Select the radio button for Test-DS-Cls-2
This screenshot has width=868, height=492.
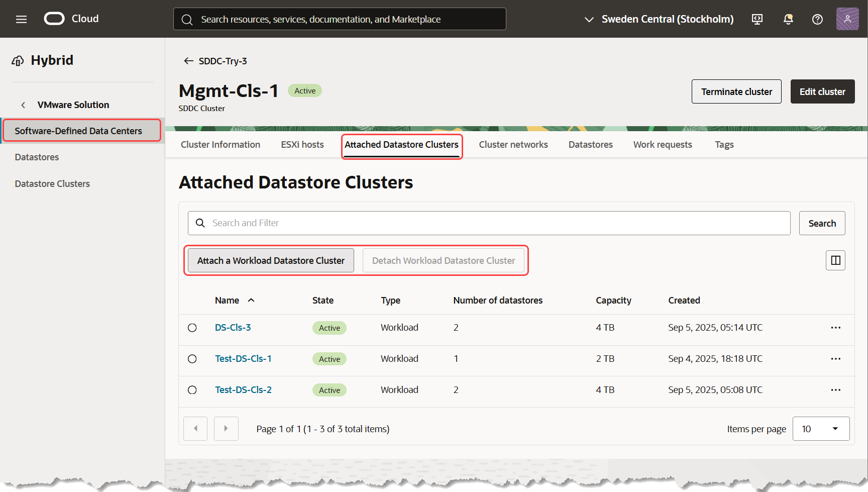pos(192,389)
